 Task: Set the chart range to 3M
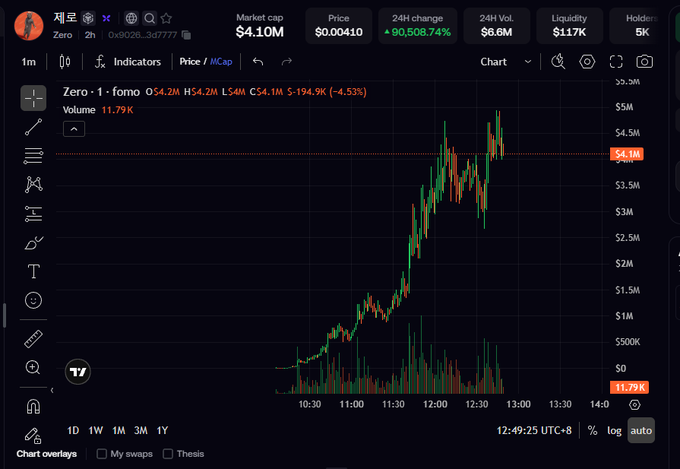click(x=141, y=430)
